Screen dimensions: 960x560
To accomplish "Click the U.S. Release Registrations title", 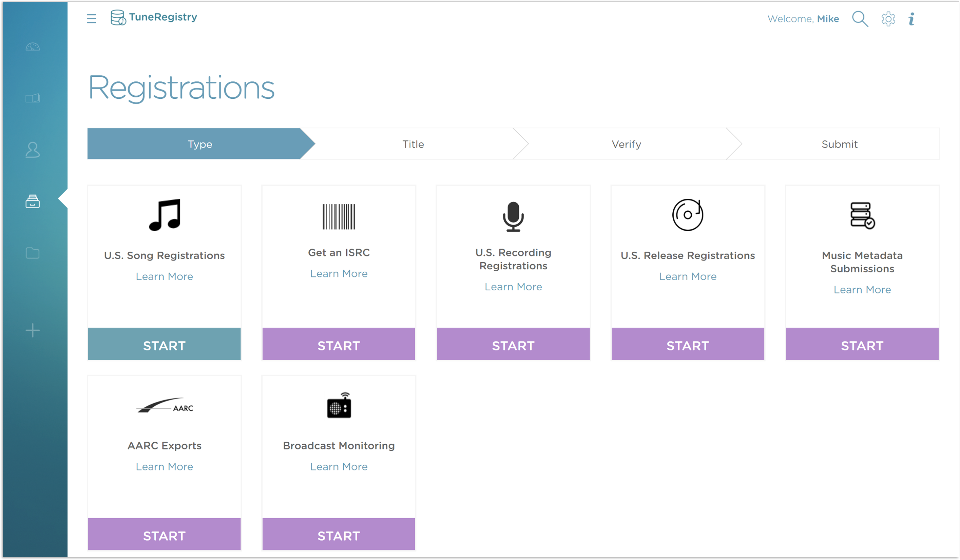I will [688, 256].
